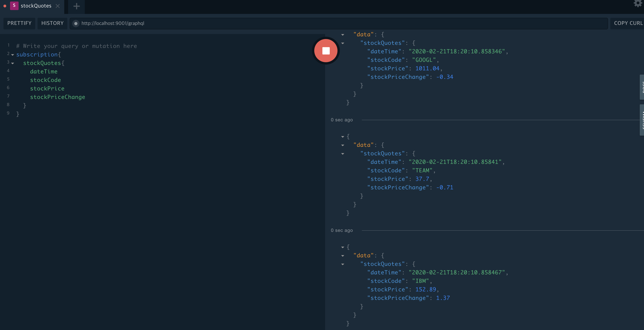
Task: Collapse the stockQuotes object of IBM response
Action: tap(343, 264)
